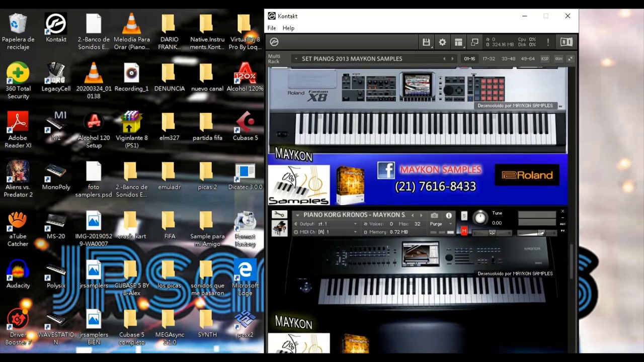Switch to rack page 17-32
Screen dimensions: 644x362
tap(489, 59)
